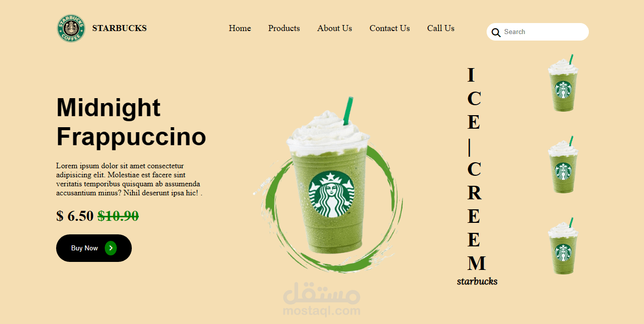Click green arrow icon in Buy Now
This screenshot has width=644, height=324.
[x=111, y=248]
